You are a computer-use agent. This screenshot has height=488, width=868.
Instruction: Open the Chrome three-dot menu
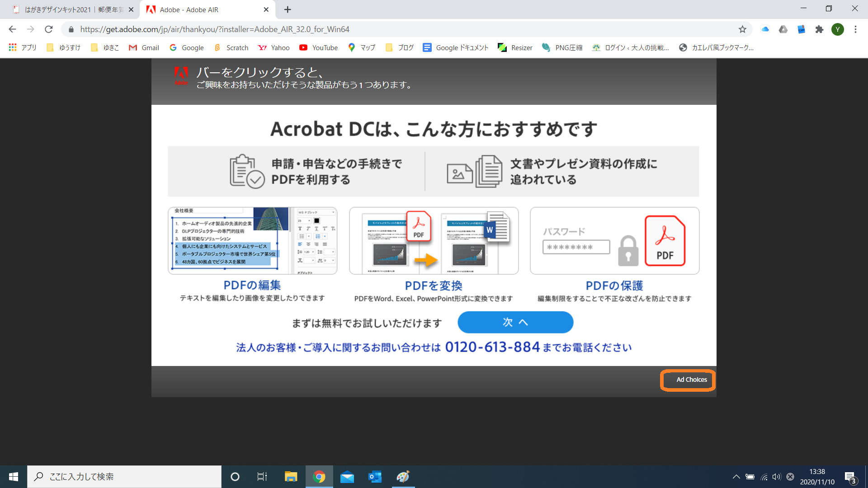pos(855,29)
